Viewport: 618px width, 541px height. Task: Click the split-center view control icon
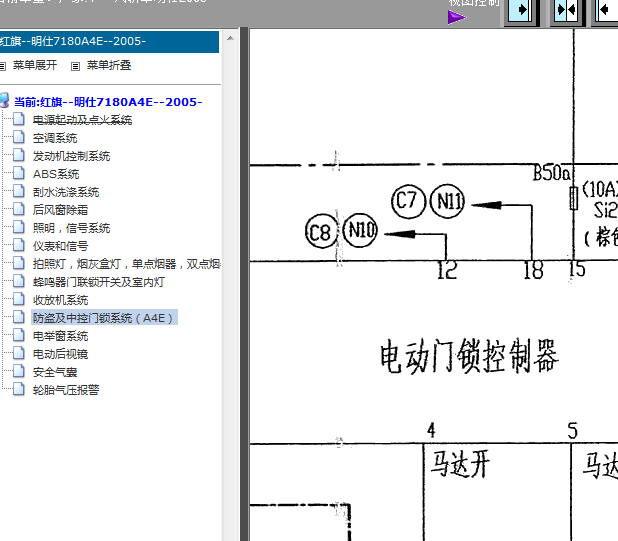(566, 11)
